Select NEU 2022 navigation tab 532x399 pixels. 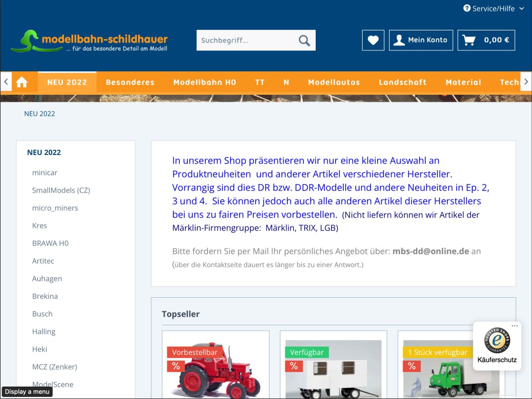coord(67,82)
